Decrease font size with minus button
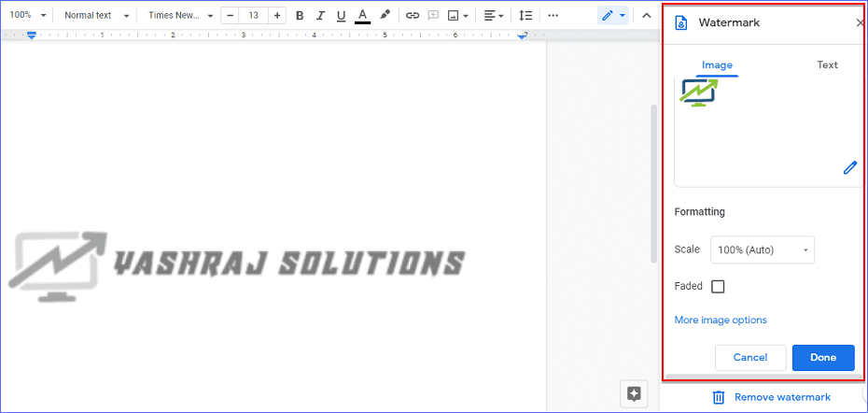 tap(231, 16)
